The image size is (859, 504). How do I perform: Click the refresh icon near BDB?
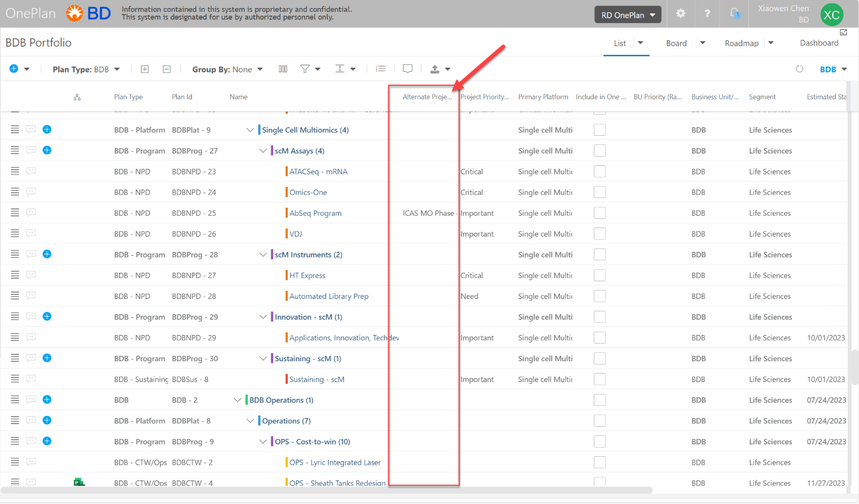tap(799, 69)
